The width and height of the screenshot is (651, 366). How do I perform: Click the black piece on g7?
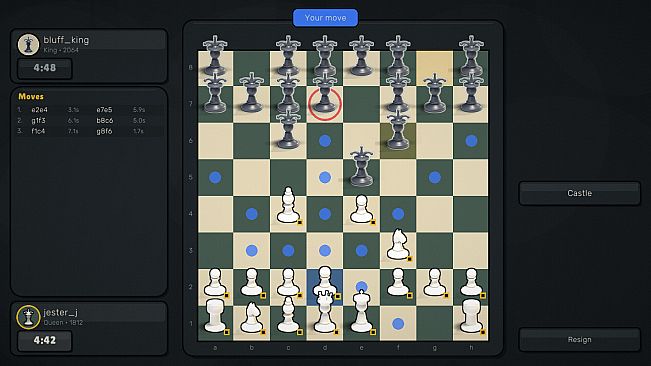(434, 93)
